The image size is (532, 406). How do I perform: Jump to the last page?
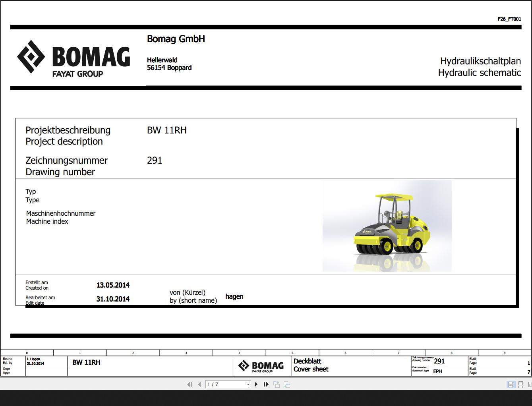(266, 384)
